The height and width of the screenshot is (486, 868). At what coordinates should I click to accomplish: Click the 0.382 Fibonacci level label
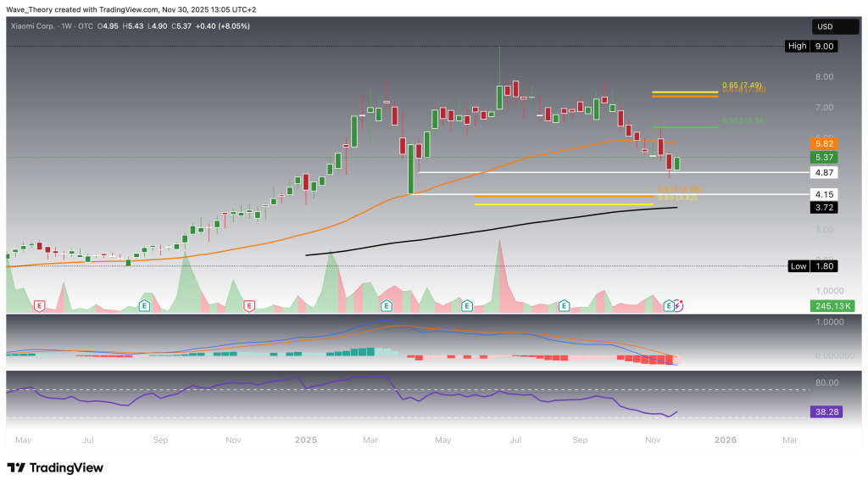click(743, 121)
